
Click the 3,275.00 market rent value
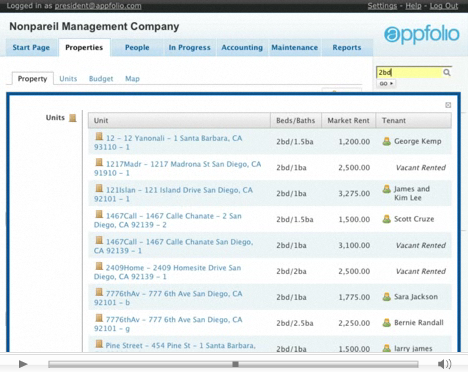coord(354,193)
